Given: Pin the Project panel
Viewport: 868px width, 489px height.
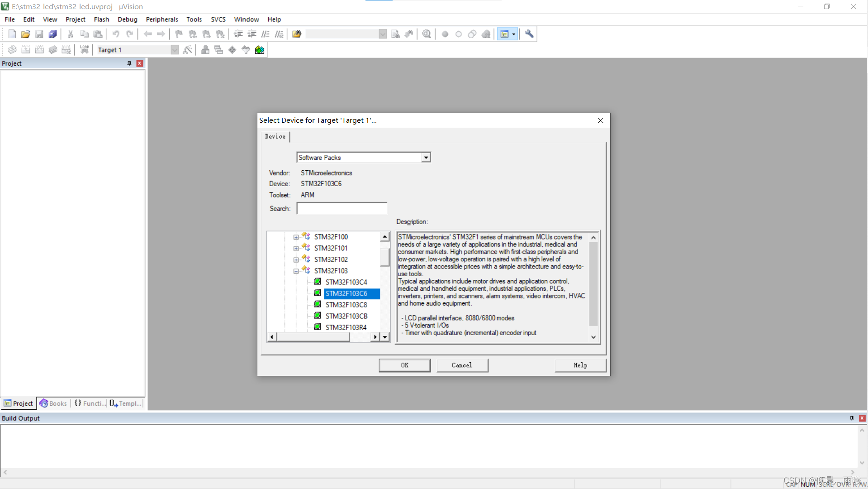Looking at the screenshot, I should [129, 63].
